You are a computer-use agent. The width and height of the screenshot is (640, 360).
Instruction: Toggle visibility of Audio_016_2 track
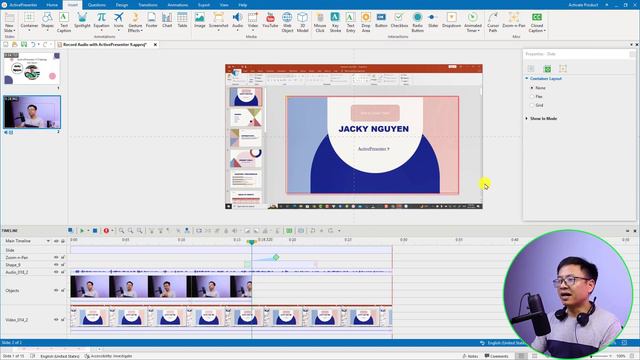[56, 272]
